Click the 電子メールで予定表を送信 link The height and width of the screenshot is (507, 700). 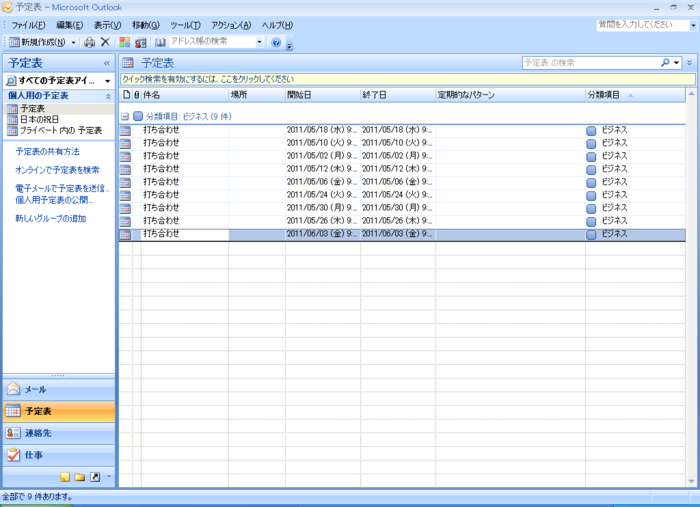coord(62,188)
